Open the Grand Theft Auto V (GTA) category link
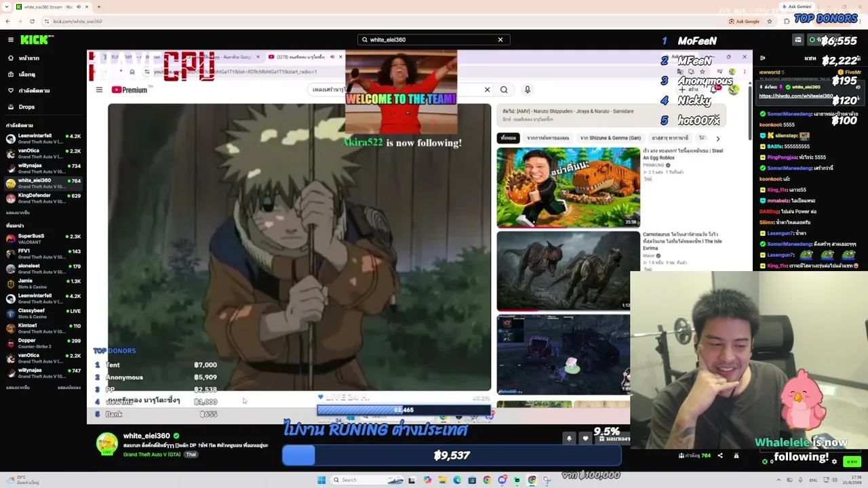The height and width of the screenshot is (488, 868). (152, 454)
